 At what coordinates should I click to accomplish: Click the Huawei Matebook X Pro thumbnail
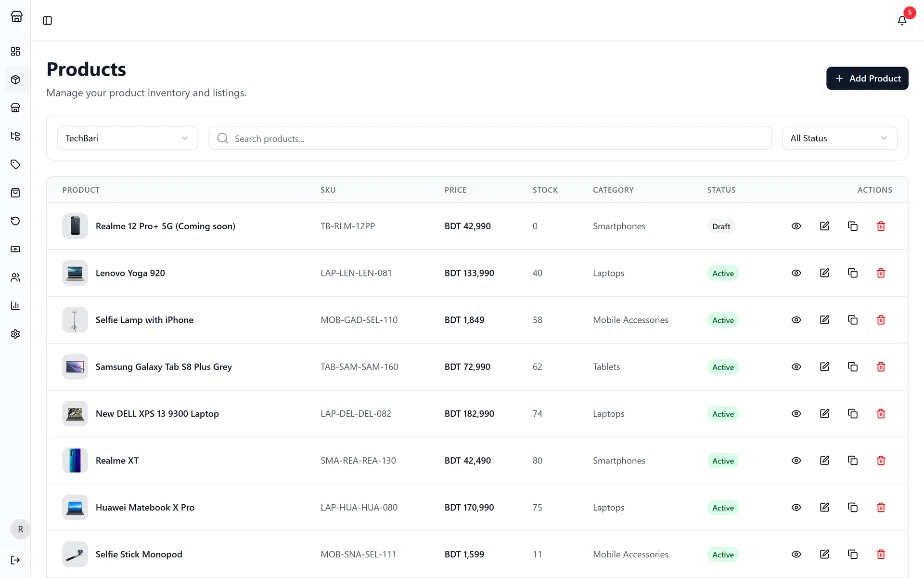[x=75, y=507]
